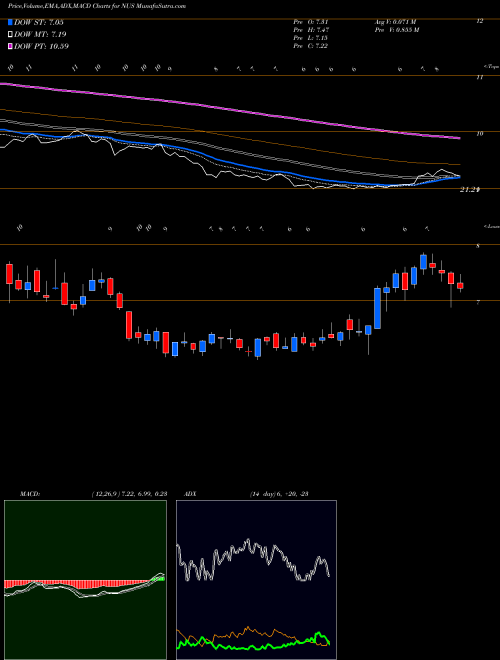Open the green MACD indicator chart
Screen dimensions: 500x660
(x=85, y=580)
